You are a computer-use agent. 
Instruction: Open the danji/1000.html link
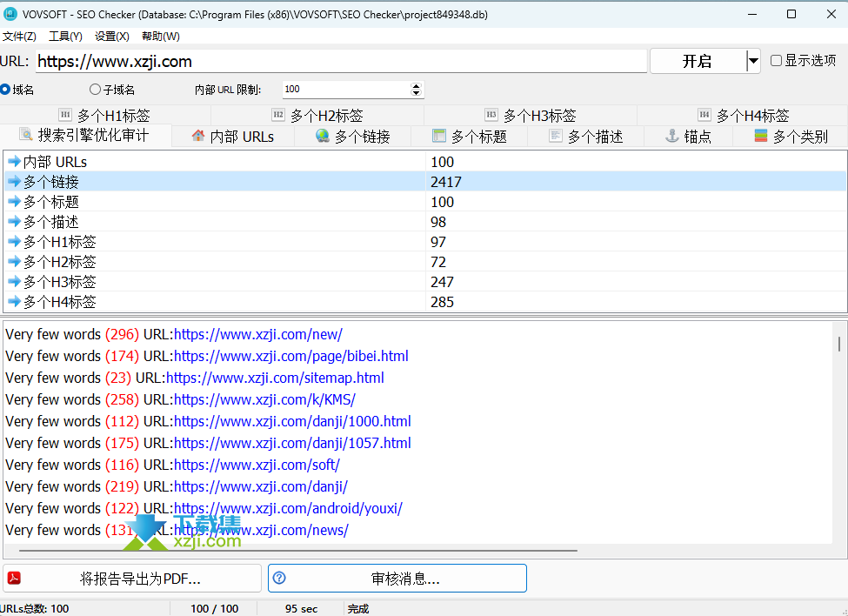click(x=292, y=421)
